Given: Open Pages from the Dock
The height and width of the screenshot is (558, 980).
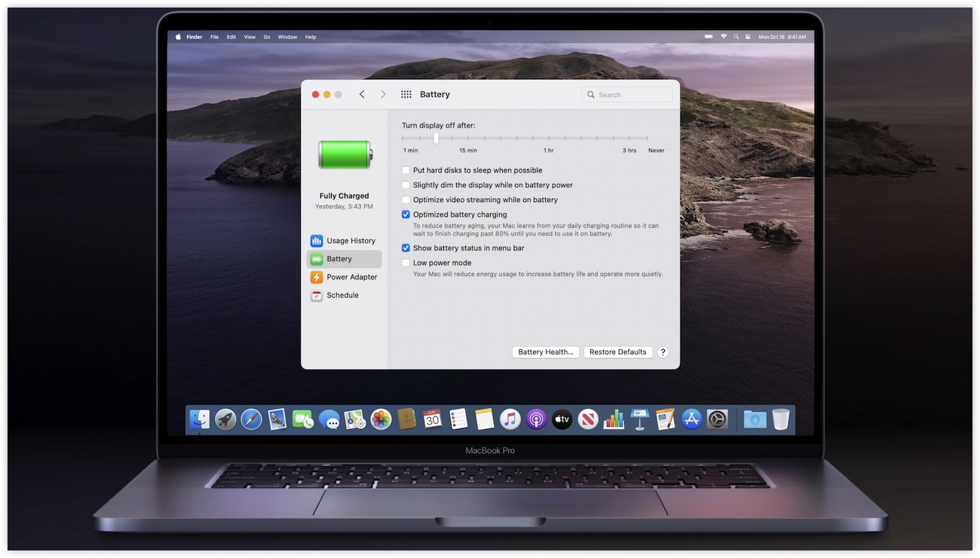Looking at the screenshot, I should [666, 419].
